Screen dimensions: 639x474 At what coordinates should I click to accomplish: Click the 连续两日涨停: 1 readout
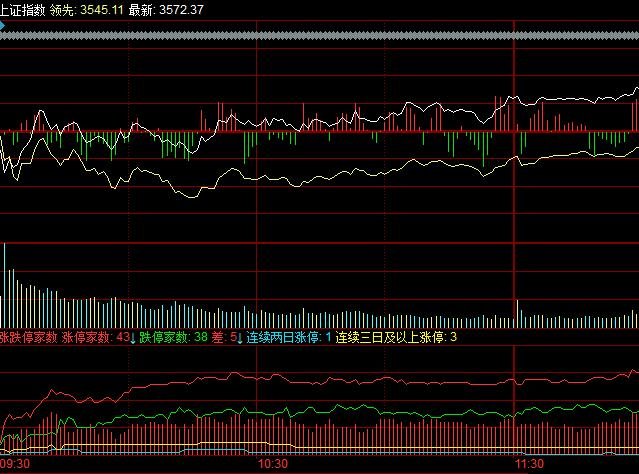[x=289, y=337]
